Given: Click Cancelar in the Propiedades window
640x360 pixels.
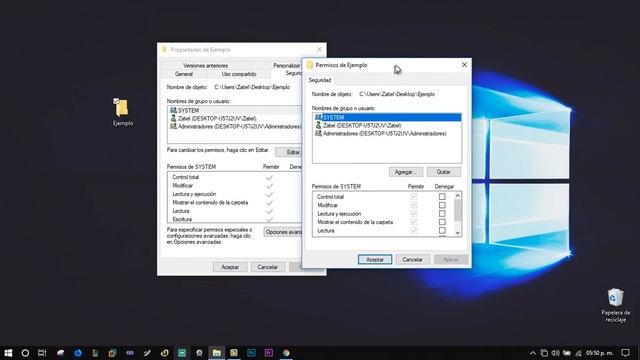Looking at the screenshot, I should click(267, 267).
